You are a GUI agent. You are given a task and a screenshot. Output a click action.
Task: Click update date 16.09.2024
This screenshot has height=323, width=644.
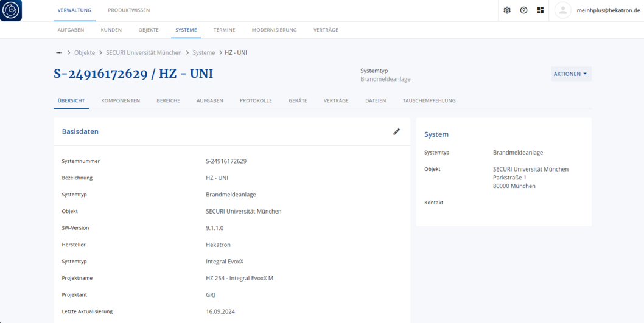(220, 311)
